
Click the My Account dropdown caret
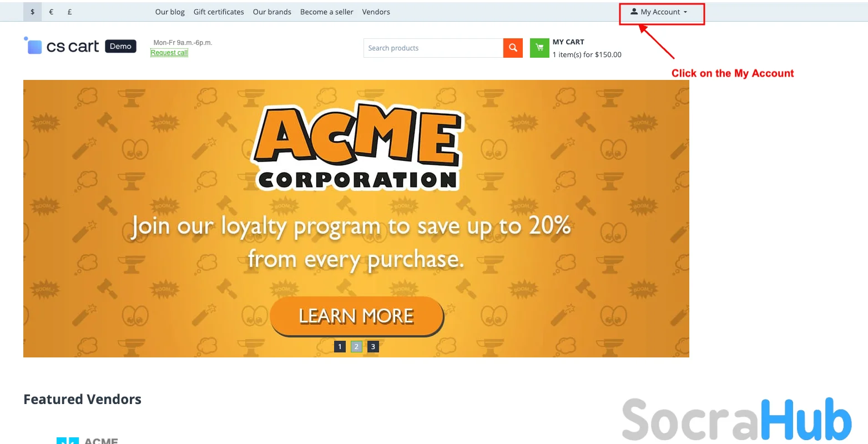[685, 12]
